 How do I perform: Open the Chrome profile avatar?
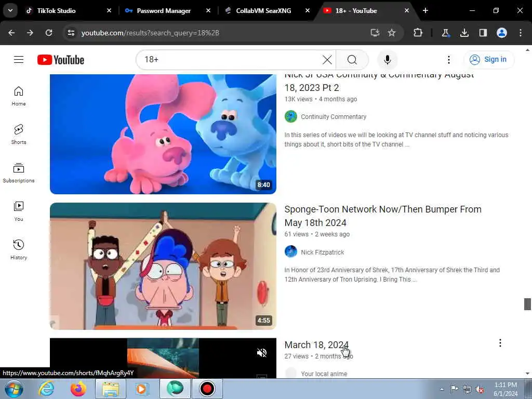click(x=502, y=33)
